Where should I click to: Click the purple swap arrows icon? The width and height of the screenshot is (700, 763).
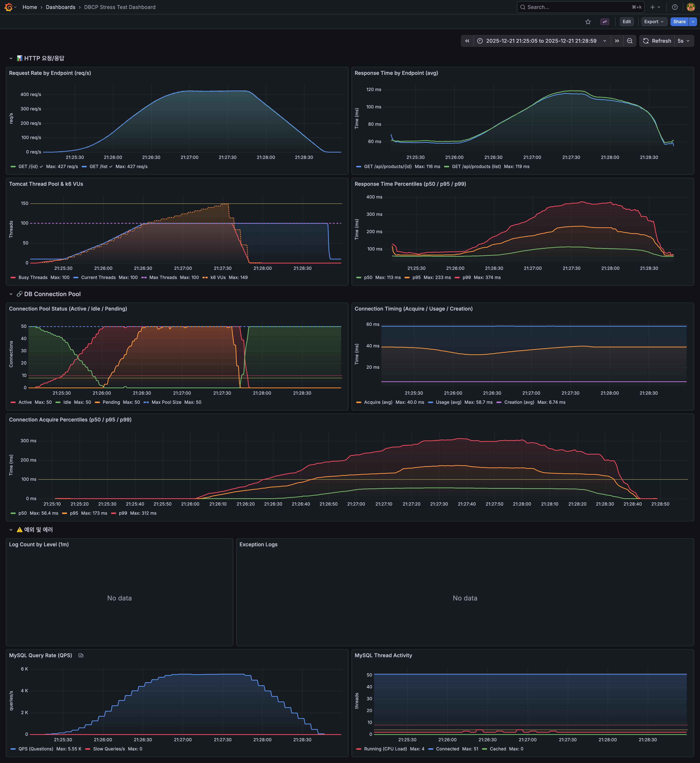click(604, 22)
